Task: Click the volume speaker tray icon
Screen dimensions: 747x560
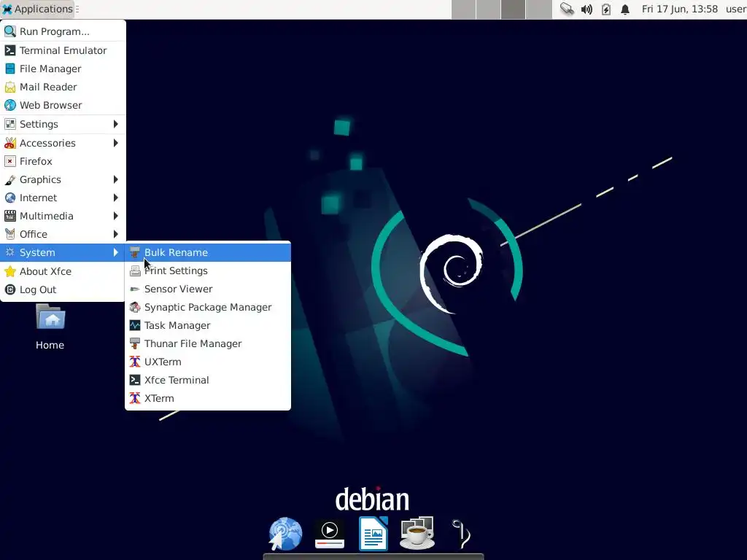Action: point(587,9)
